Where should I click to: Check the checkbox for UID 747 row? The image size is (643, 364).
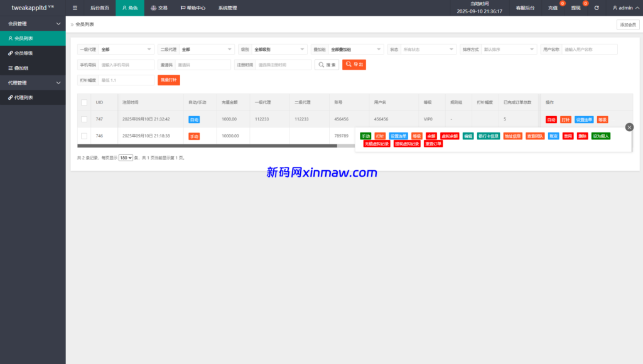pyautogui.click(x=84, y=119)
